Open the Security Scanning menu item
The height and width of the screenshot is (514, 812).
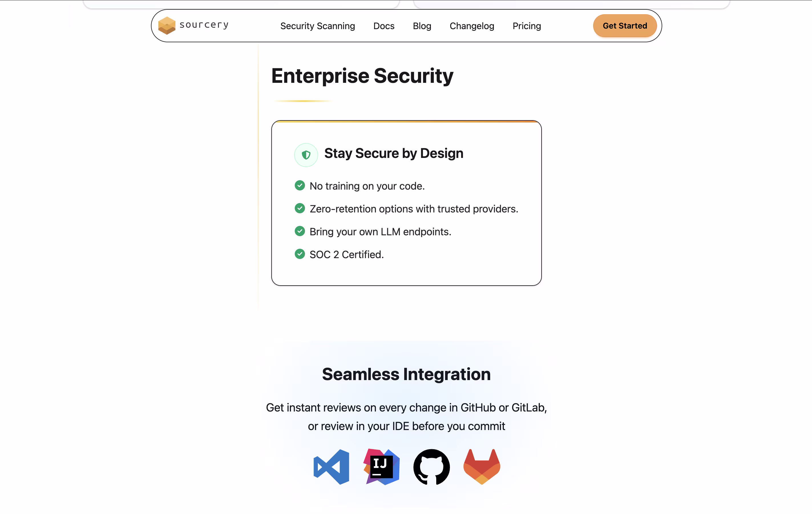(317, 26)
